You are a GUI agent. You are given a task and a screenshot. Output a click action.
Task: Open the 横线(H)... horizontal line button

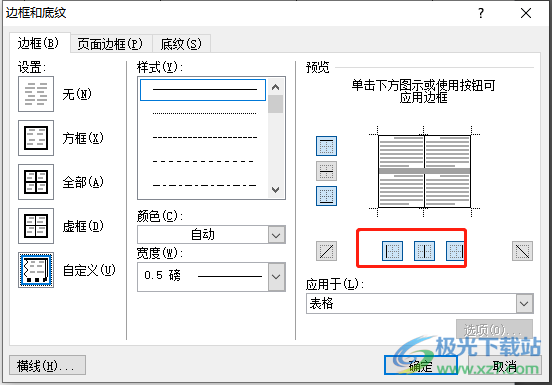(47, 365)
